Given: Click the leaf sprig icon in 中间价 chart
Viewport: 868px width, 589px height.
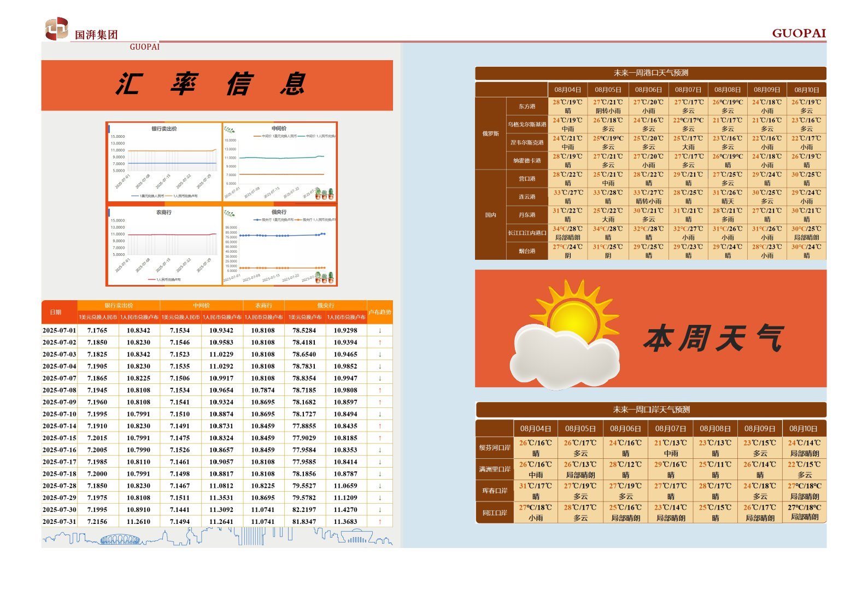Looking at the screenshot, I should click(230, 130).
